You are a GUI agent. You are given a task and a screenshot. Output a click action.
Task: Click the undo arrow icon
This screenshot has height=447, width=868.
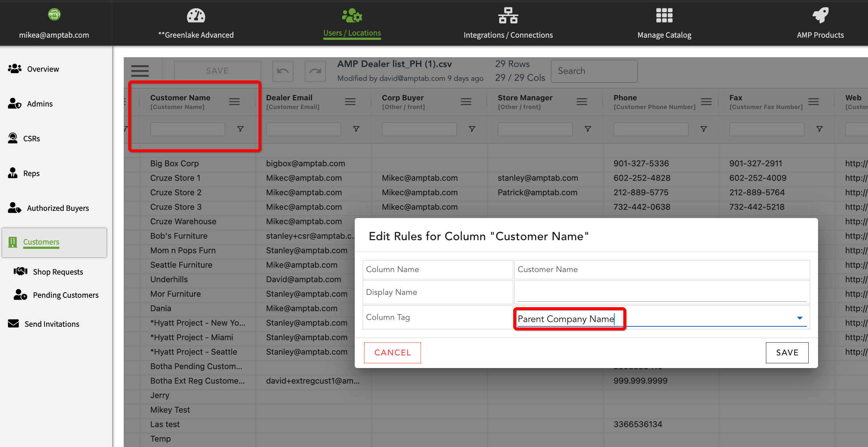coord(283,71)
